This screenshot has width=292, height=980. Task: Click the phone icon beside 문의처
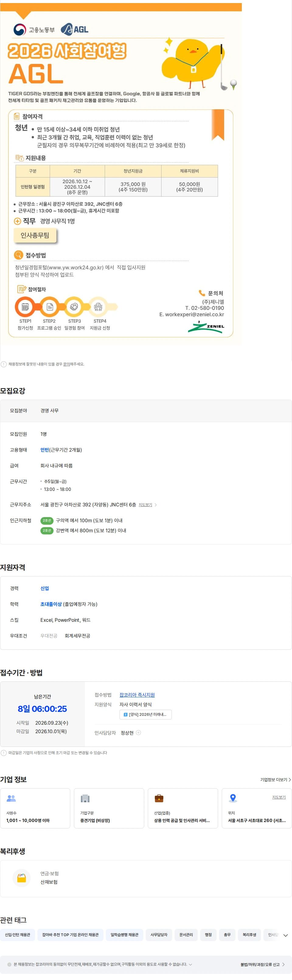coord(202,293)
